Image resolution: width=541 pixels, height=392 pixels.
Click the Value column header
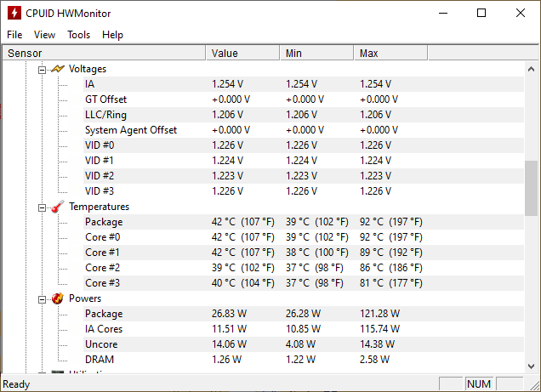243,53
